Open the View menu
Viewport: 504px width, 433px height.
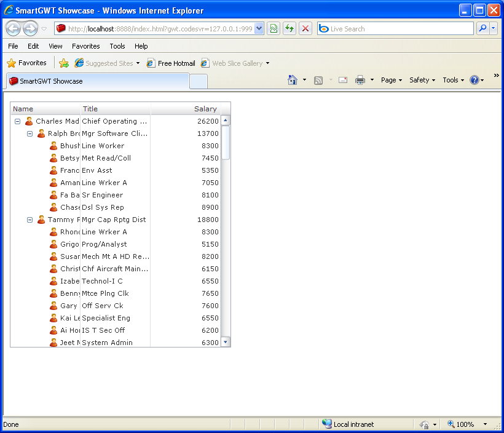[x=55, y=46]
